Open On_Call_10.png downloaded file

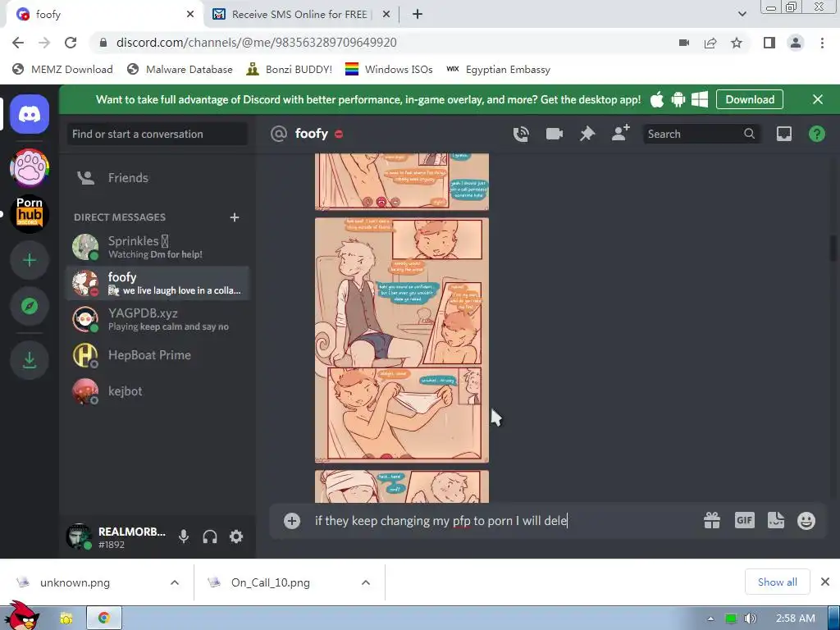(x=271, y=582)
